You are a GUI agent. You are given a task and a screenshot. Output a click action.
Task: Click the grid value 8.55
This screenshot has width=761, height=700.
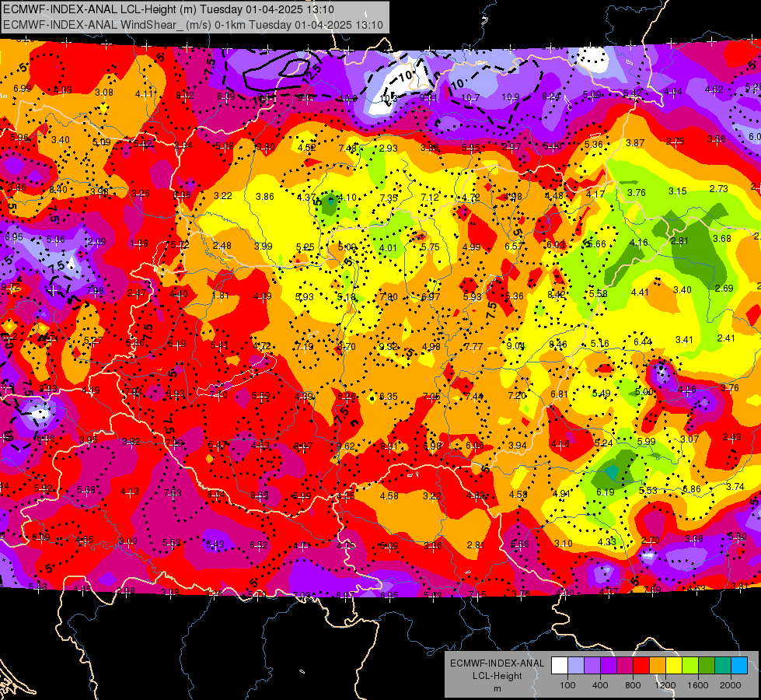coord(260,495)
